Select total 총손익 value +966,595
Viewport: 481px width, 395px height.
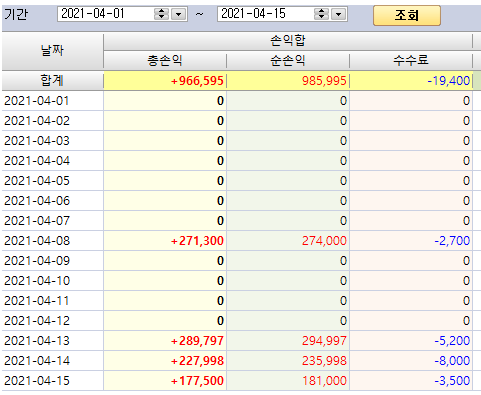(x=165, y=81)
